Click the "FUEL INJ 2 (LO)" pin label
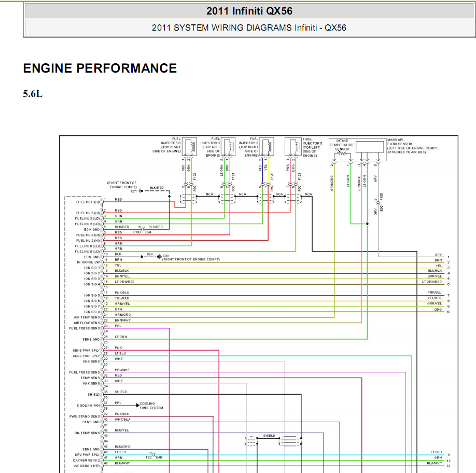This screenshot has width=476, height=473. pyautogui.click(x=88, y=224)
